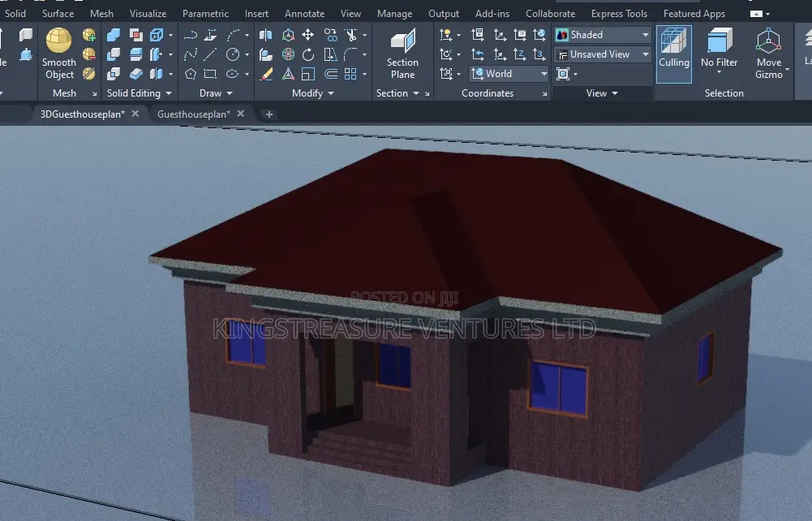Screen dimensions: 812x521
Task: Open the Coordinates panel dialog launcher
Action: click(545, 94)
